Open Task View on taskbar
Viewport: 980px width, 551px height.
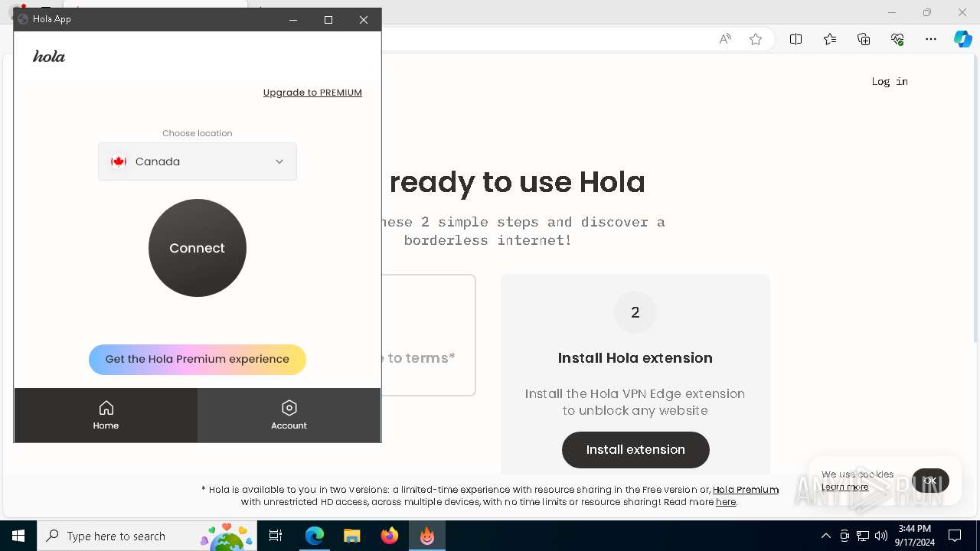coord(276,536)
